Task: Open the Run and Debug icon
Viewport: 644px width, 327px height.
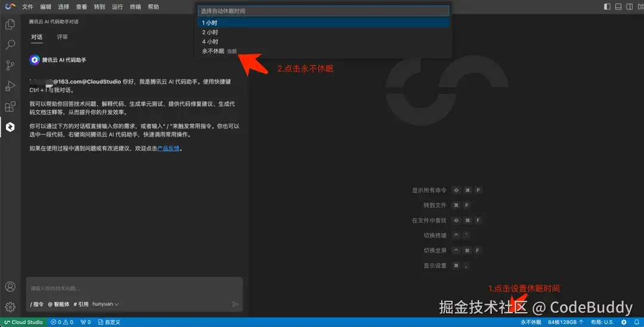Action: 10,86
